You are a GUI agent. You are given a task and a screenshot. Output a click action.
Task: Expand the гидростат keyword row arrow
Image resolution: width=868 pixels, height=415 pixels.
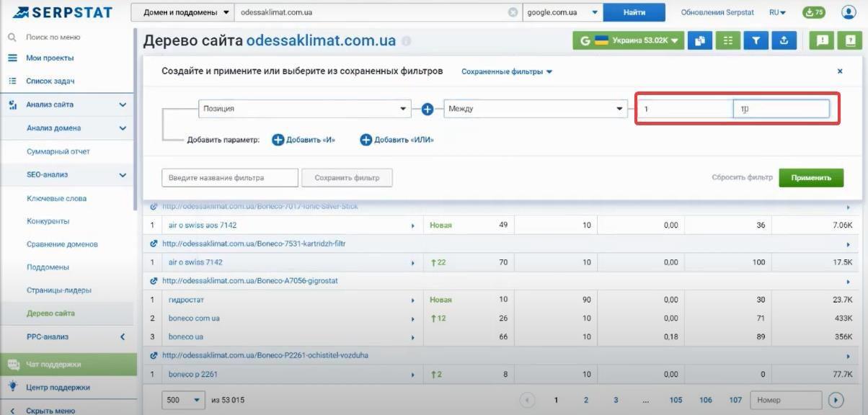(x=413, y=300)
